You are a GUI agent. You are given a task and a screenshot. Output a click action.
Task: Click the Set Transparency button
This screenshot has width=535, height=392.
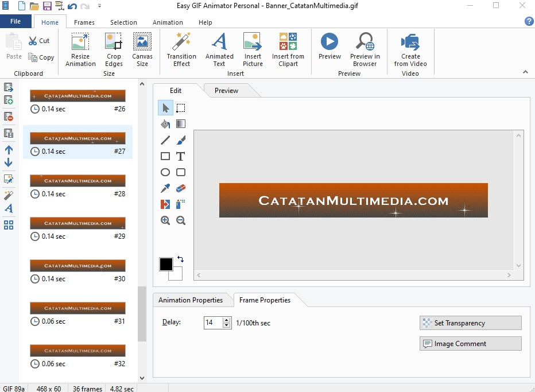[x=471, y=323]
